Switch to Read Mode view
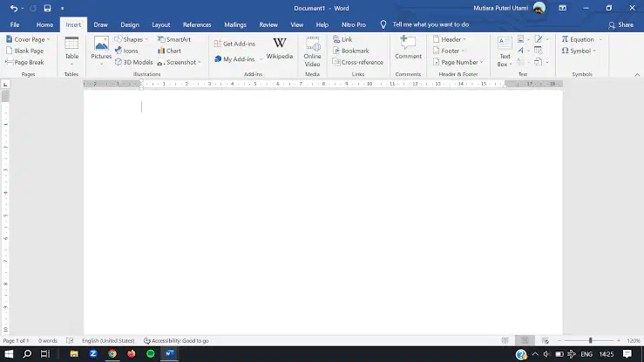Image resolution: width=644 pixels, height=362 pixels. pyautogui.click(x=505, y=341)
